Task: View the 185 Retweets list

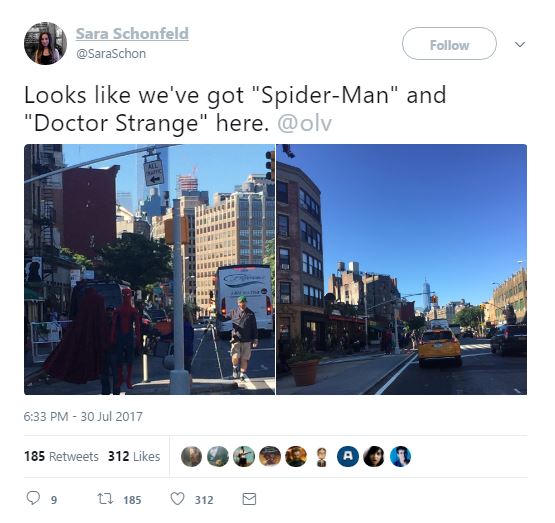Action: pos(61,456)
